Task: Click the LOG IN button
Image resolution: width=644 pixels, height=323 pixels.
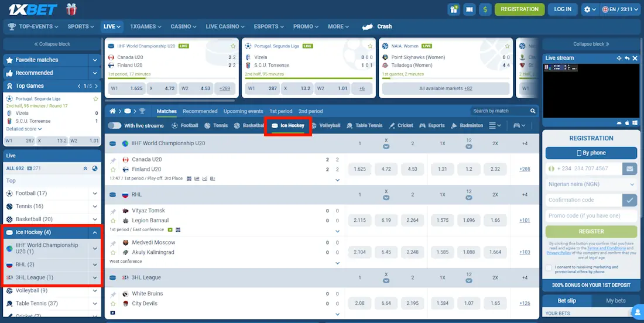Action: tap(563, 9)
